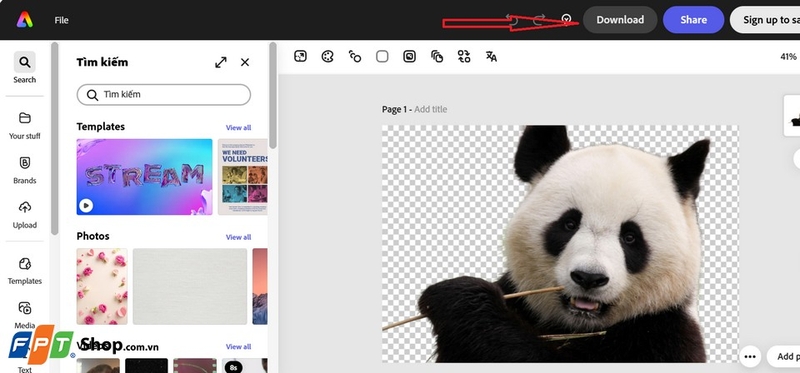Click the redo arrow
The image size is (800, 373).
(x=539, y=20)
